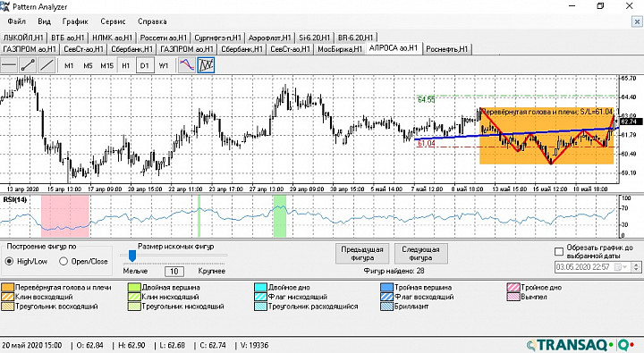Click the date field spinner arrows
The width and height of the screenshot is (644, 353).
(636, 267)
